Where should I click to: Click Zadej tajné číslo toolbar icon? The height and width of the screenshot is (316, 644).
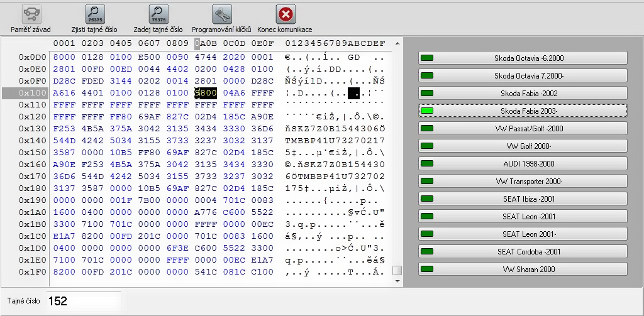(158, 14)
